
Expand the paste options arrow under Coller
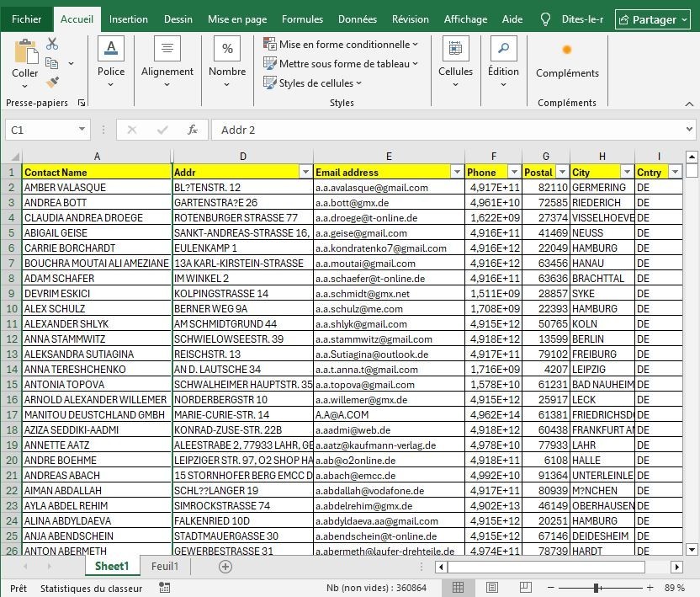click(24, 86)
